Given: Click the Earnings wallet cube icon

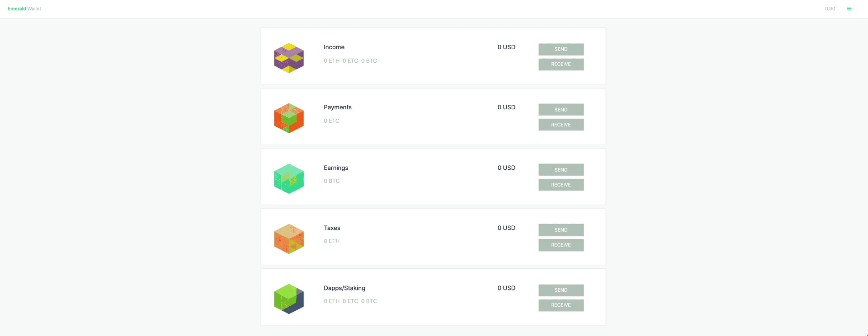Looking at the screenshot, I should click(x=289, y=178).
